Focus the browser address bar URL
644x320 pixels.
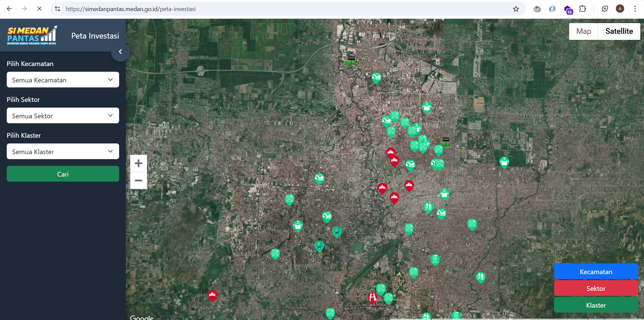point(131,9)
